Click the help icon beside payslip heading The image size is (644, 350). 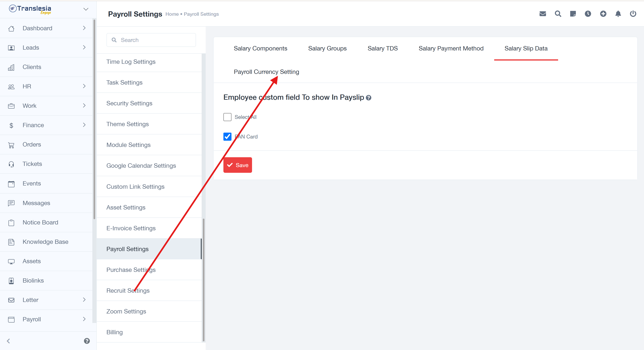pos(369,98)
